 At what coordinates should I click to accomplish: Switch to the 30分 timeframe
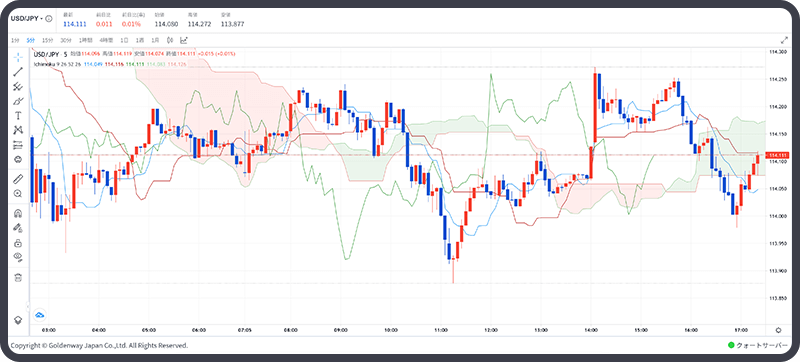65,40
